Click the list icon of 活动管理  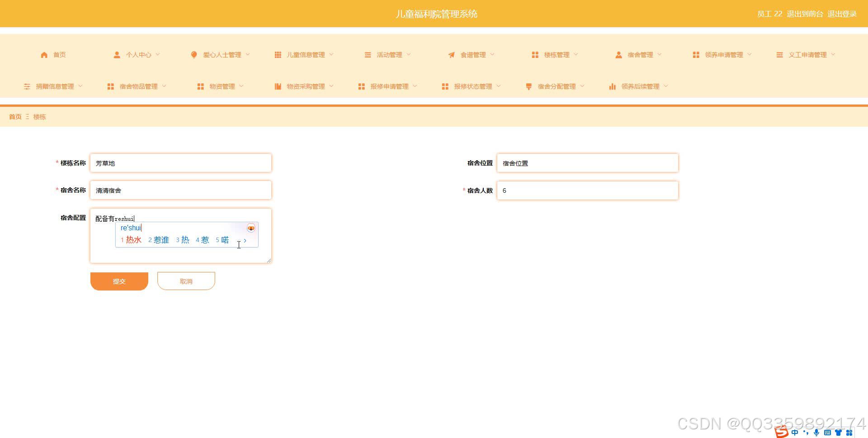coord(368,55)
